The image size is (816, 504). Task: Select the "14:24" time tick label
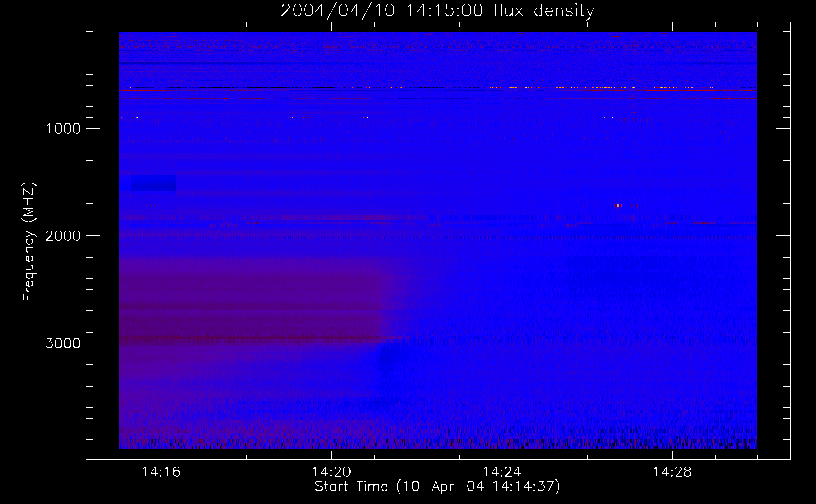(502, 472)
